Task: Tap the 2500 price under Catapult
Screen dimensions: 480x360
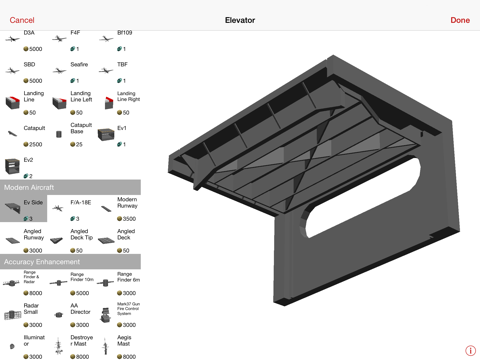Action: click(x=33, y=144)
